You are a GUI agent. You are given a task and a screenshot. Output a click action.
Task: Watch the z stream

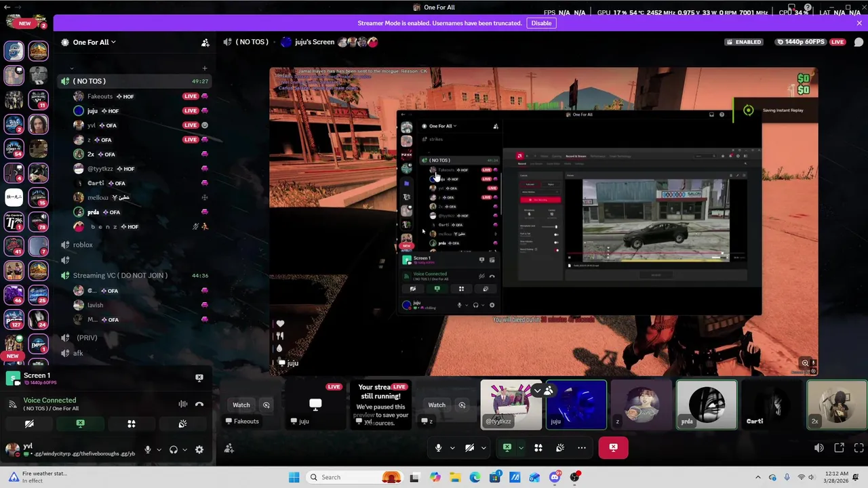[437, 405]
